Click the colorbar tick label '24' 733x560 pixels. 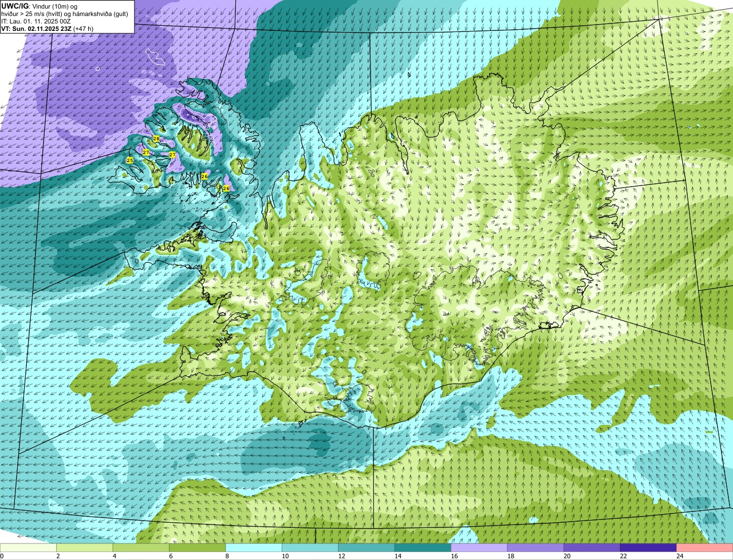pyautogui.click(x=680, y=556)
